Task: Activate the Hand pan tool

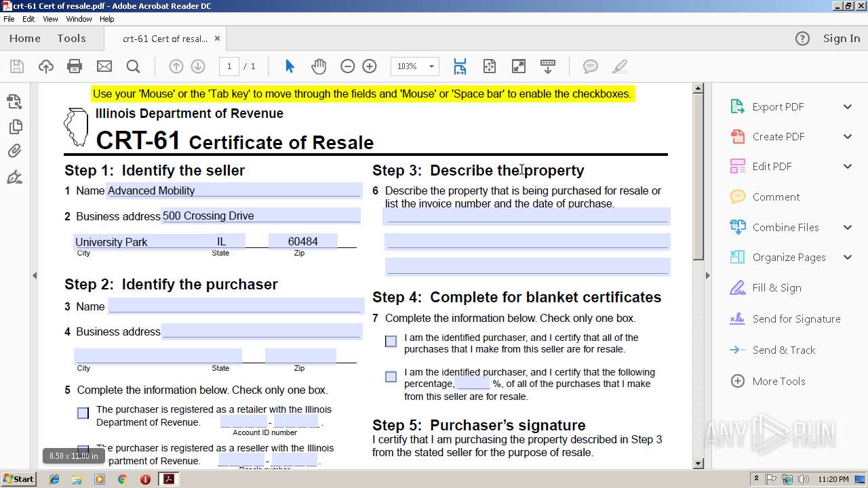Action: (319, 66)
